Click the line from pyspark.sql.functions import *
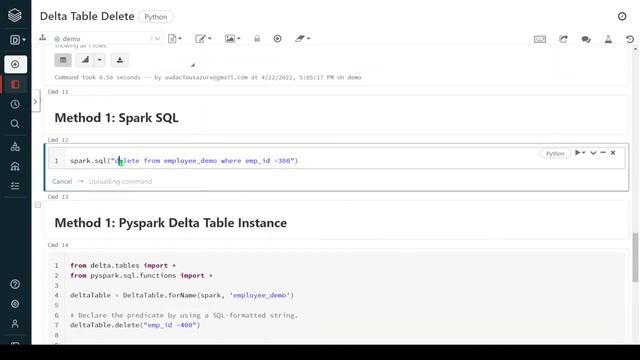The height and width of the screenshot is (360, 640). pyautogui.click(x=141, y=276)
